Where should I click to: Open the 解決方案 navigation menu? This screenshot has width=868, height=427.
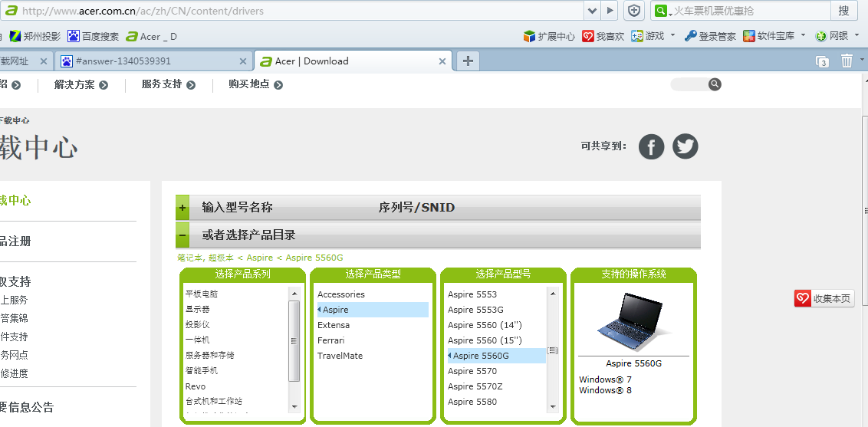click(81, 84)
